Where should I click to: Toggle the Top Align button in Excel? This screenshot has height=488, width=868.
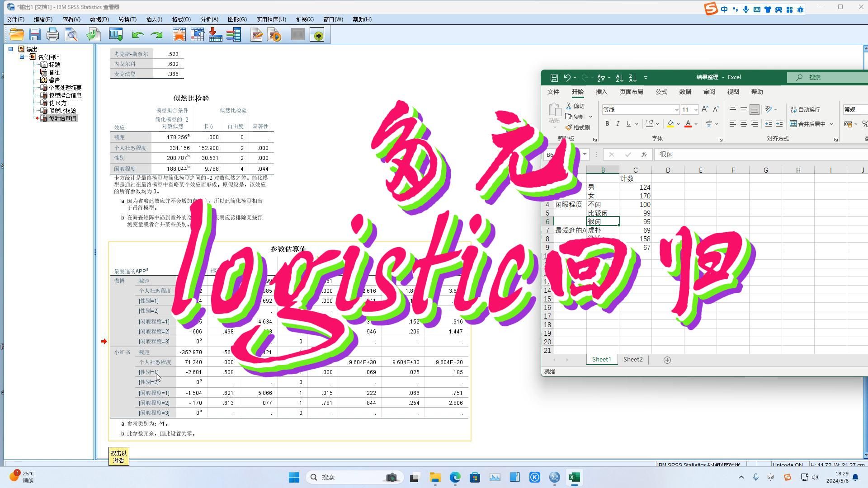732,109
